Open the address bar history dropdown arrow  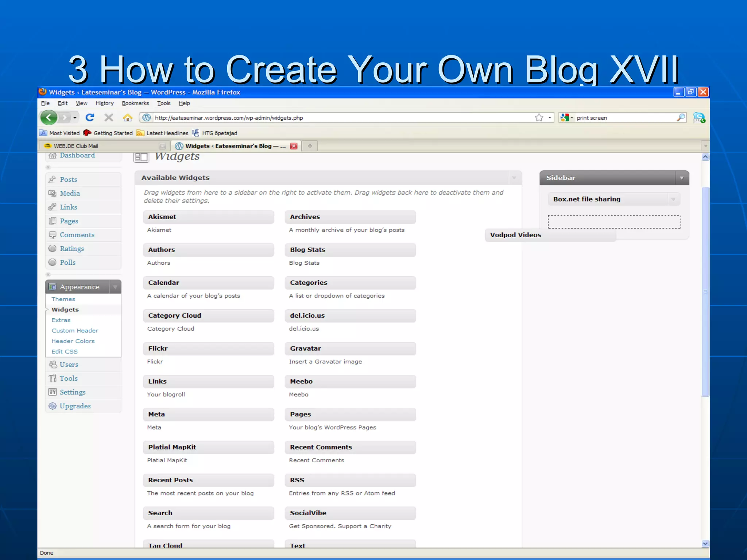(x=550, y=117)
